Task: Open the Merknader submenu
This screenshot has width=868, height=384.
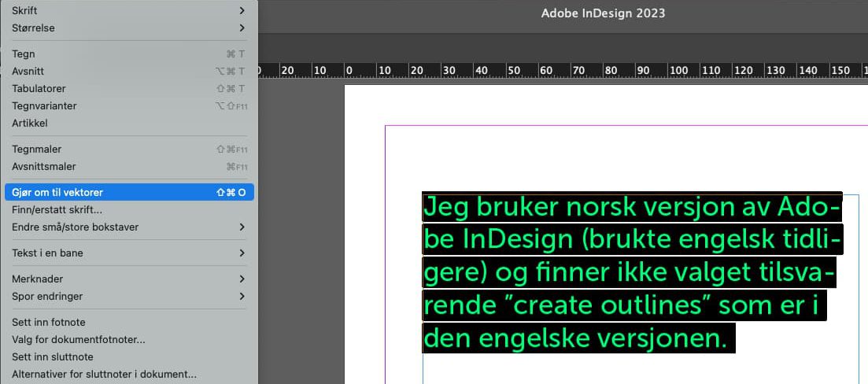Action: click(37, 279)
